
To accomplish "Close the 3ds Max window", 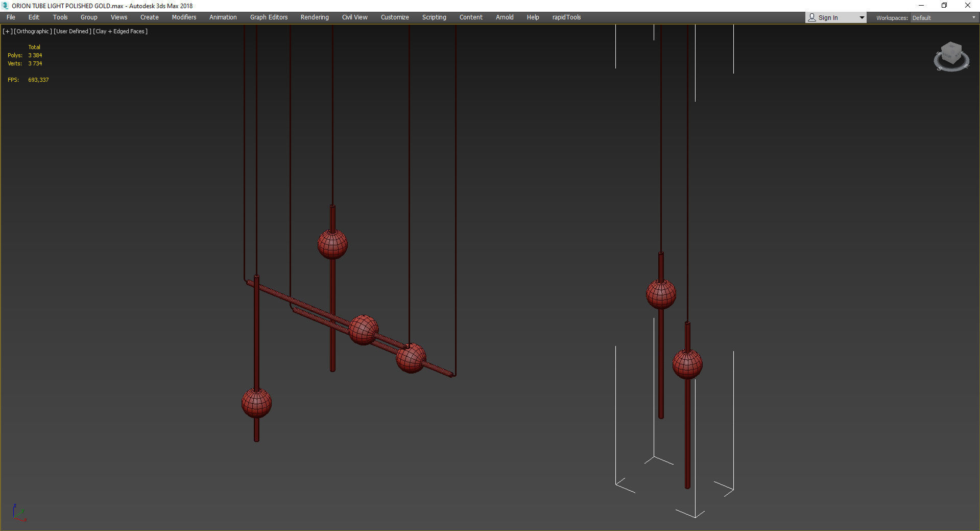I will pyautogui.click(x=968, y=6).
